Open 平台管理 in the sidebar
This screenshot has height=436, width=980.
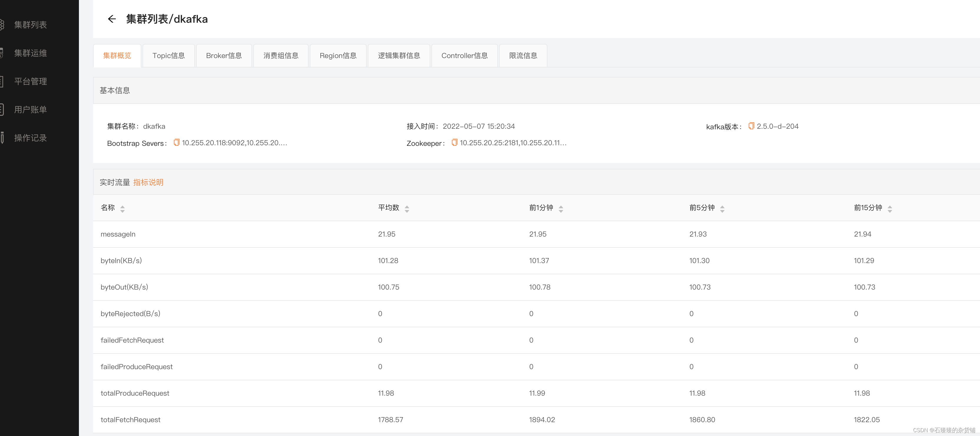[x=30, y=81]
